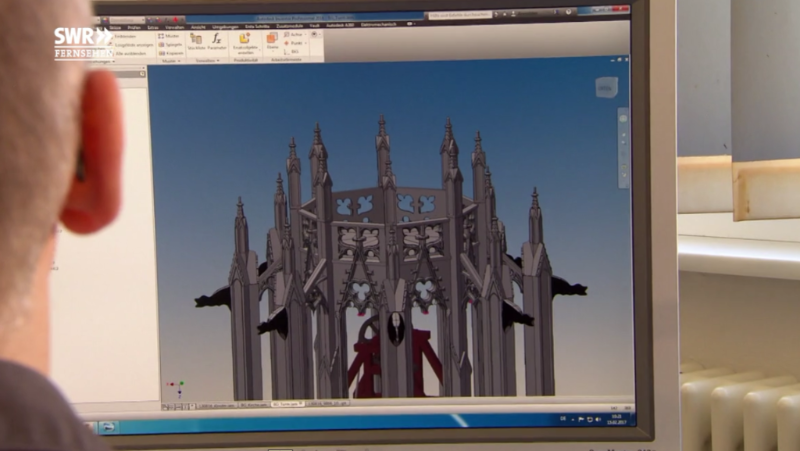This screenshot has width=800, height=451.
Task: Open the Autodesk A360 ribbon tab
Action: point(340,24)
